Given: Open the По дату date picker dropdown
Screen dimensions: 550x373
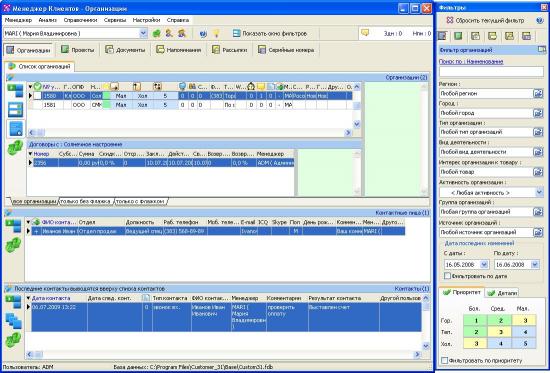Looking at the screenshot, I should [535, 265].
